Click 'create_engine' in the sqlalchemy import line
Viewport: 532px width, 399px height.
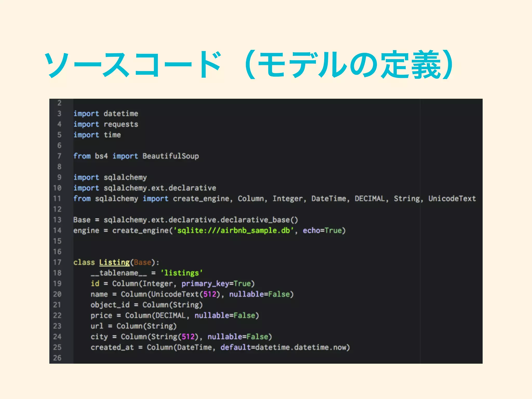201,199
